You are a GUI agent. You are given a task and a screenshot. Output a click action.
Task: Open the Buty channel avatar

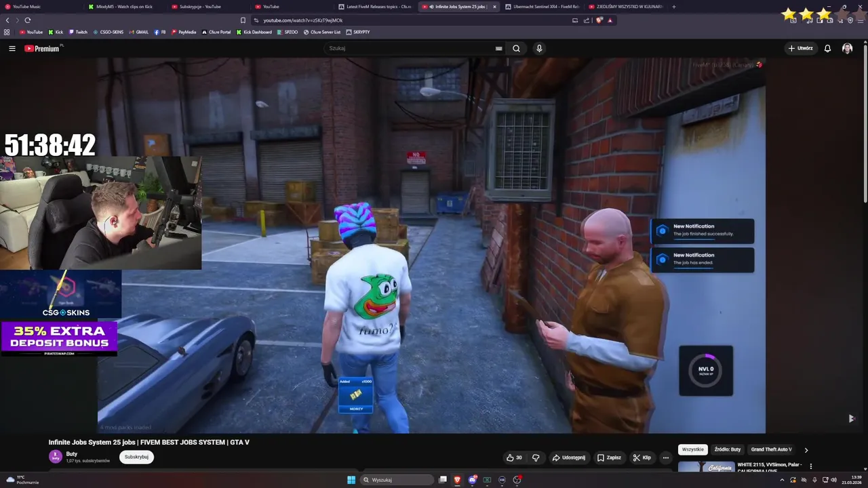pos(55,457)
